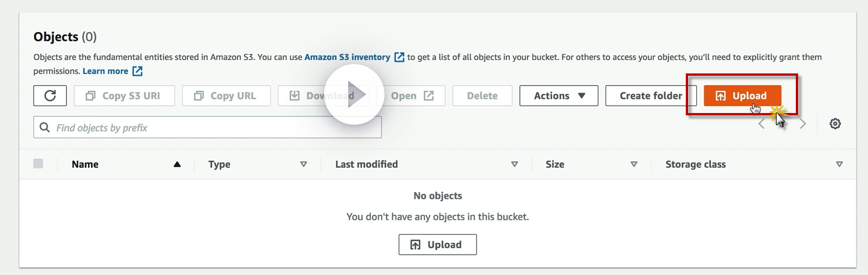Image resolution: width=868 pixels, height=275 pixels.
Task: Focus the Find objects by prefix field
Action: [x=215, y=127]
